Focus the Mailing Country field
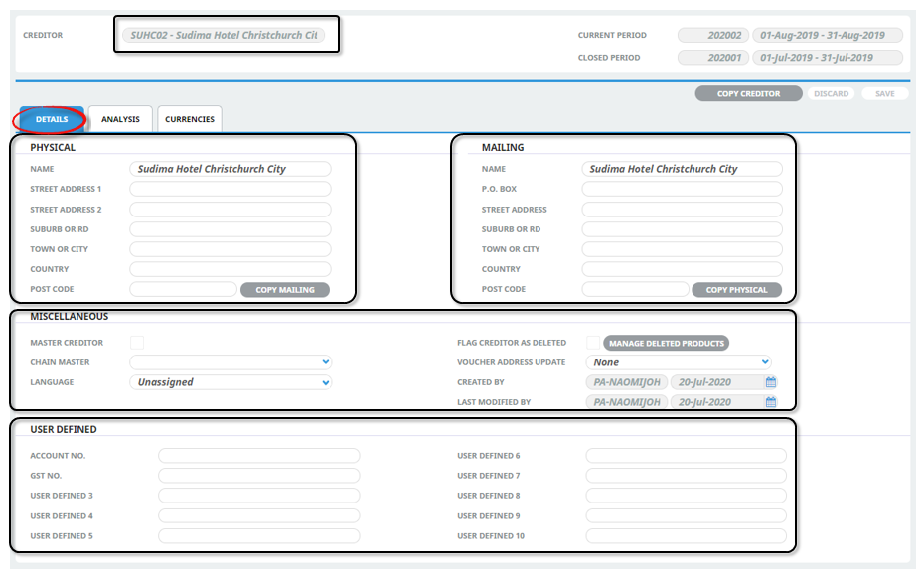The image size is (924, 575). 683,269
